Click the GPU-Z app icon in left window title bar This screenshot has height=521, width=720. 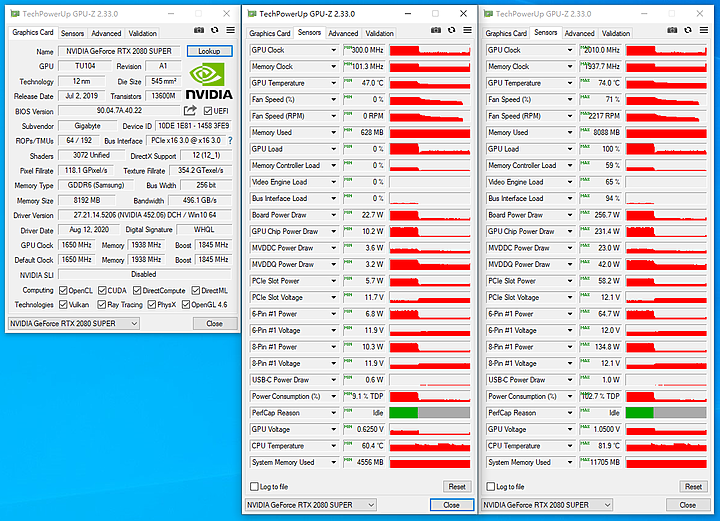click(15, 14)
